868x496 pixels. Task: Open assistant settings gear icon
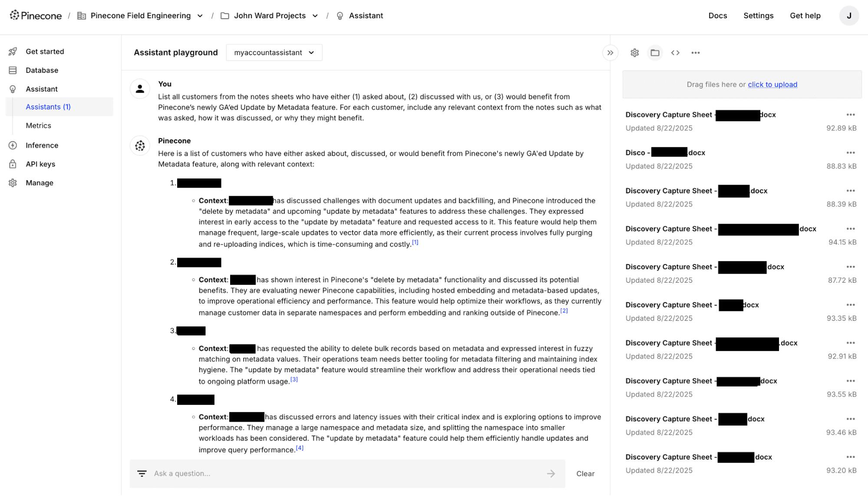click(x=634, y=53)
